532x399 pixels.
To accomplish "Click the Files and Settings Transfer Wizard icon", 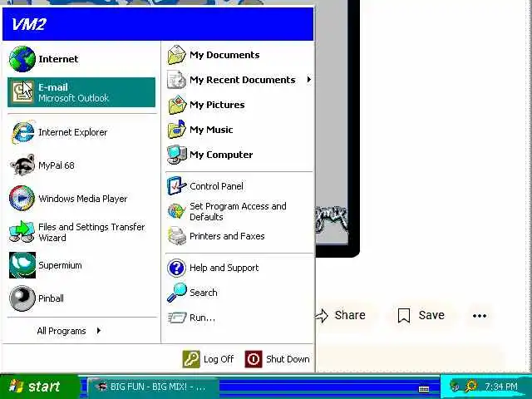I will click(x=22, y=232).
